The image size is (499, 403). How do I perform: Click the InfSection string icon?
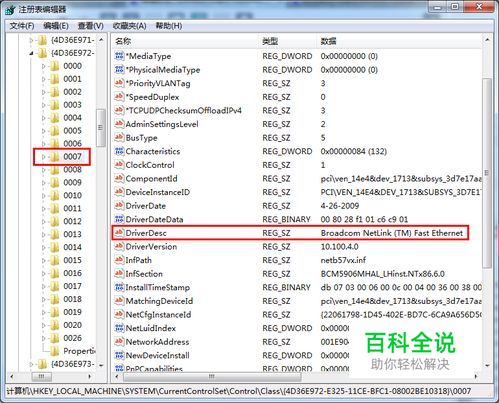click(119, 274)
